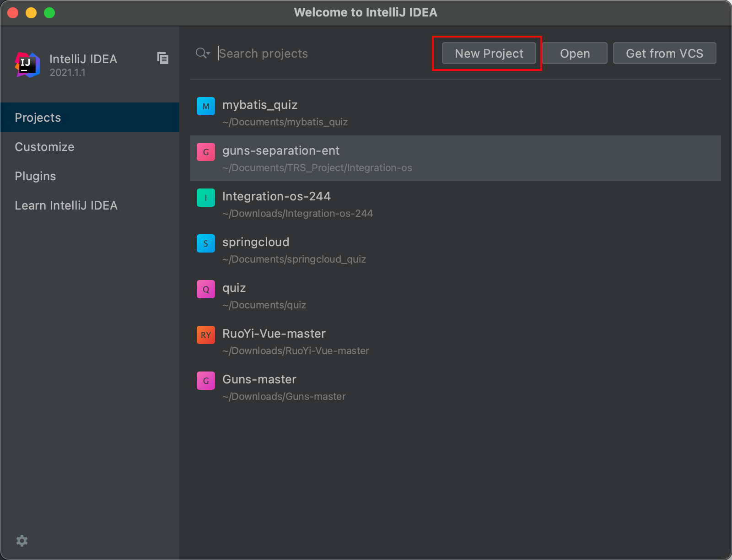Click path ~/Downloads/Integration-os-244
Screen dimensions: 732x560
(x=297, y=214)
